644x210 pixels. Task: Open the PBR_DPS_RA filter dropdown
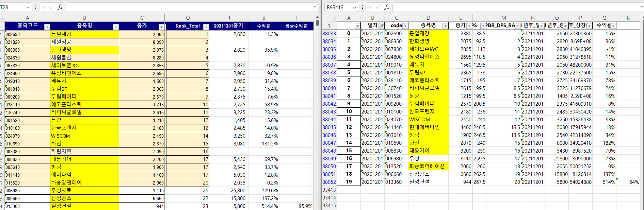(518, 26)
